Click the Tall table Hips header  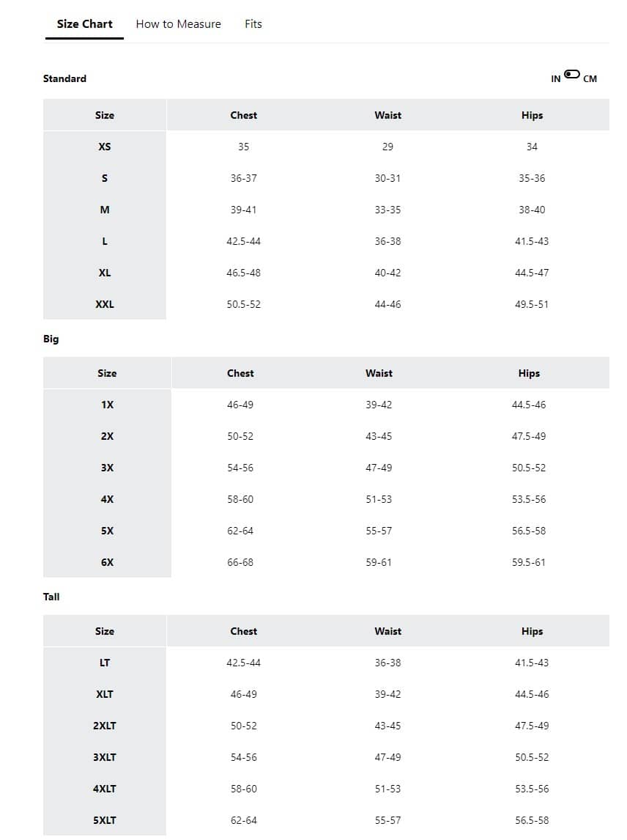532,631
